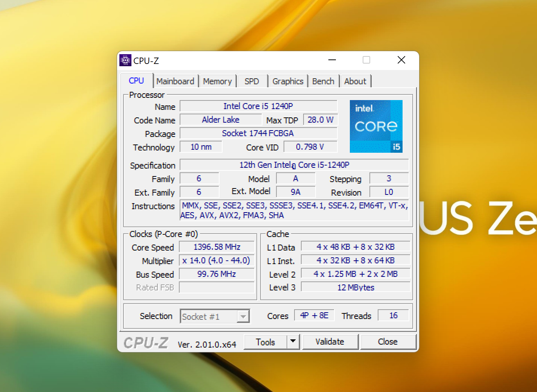The width and height of the screenshot is (537, 392).
Task: Click the L1 Inst. cache value
Action: tap(356, 261)
